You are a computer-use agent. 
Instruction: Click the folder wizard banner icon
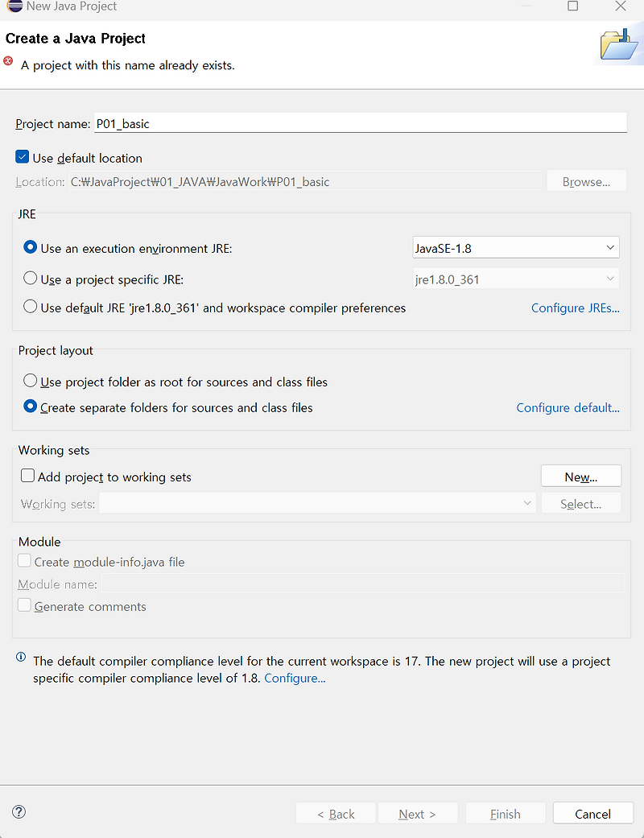[618, 45]
